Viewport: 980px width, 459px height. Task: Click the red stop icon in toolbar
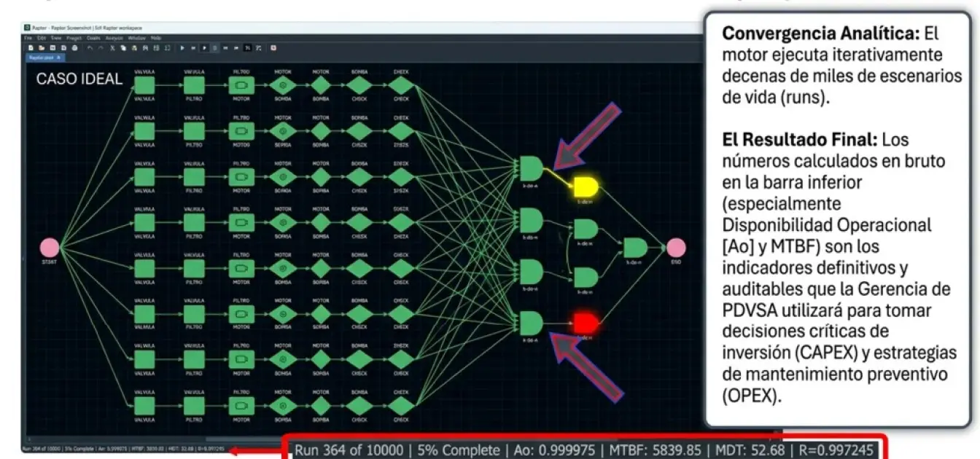pyautogui.click(x=273, y=47)
